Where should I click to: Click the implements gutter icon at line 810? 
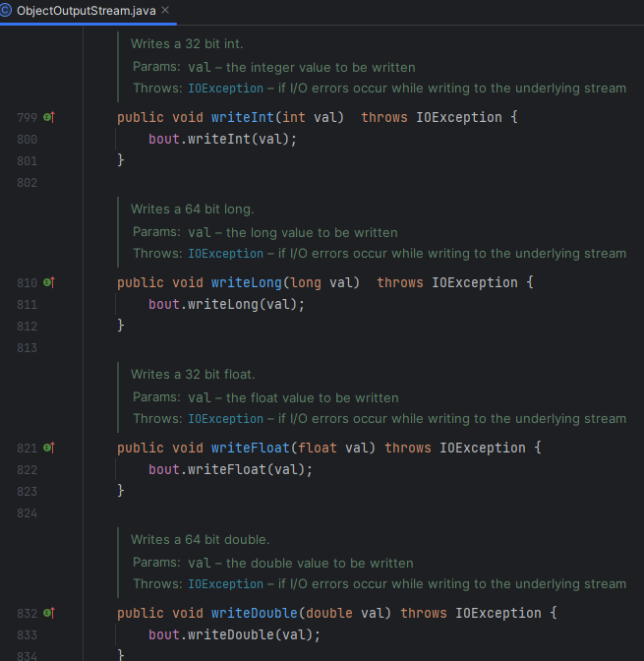[x=49, y=282]
